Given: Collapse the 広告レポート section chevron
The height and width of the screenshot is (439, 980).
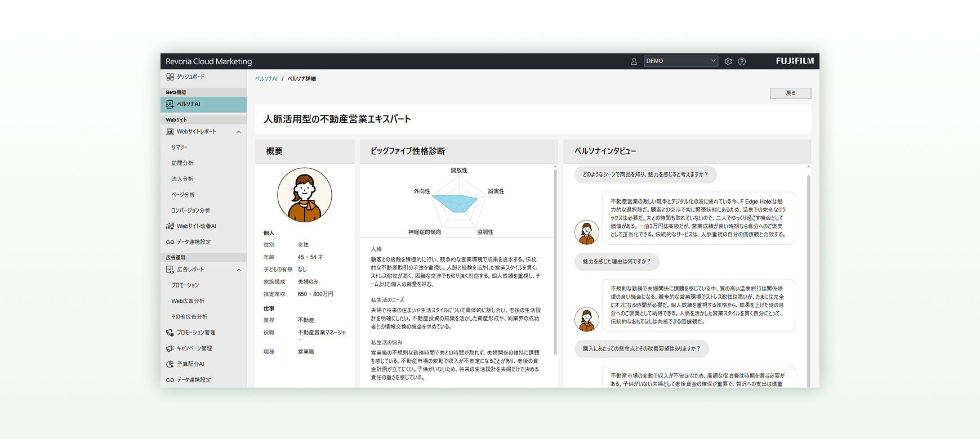Looking at the screenshot, I should click(x=239, y=270).
